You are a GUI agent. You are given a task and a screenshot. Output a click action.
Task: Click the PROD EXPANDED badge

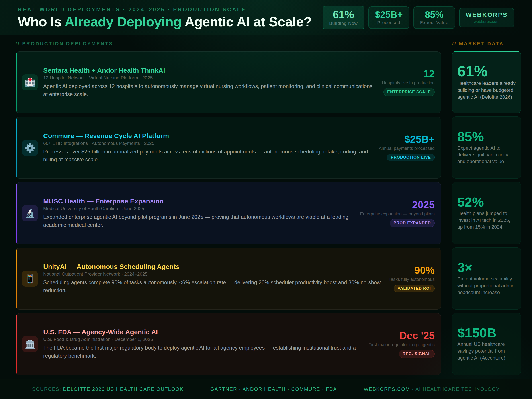point(412,223)
